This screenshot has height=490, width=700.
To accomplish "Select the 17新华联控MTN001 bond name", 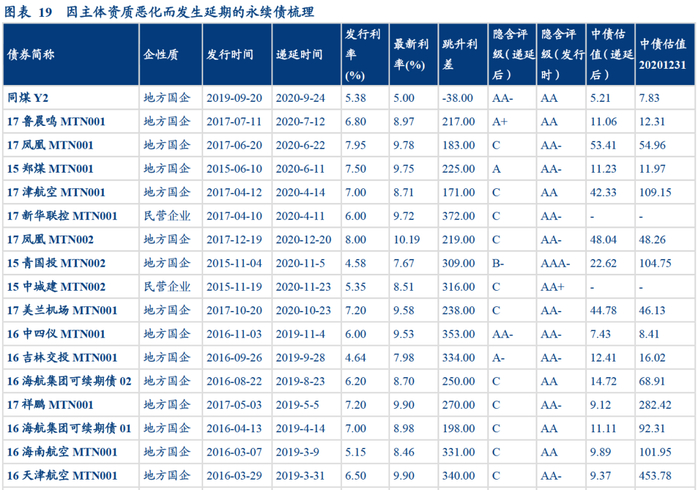I will (62, 216).
